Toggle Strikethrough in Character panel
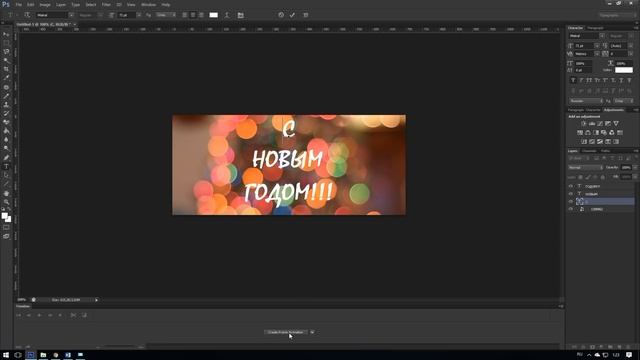This screenshot has height=360, width=640. pos(629,80)
